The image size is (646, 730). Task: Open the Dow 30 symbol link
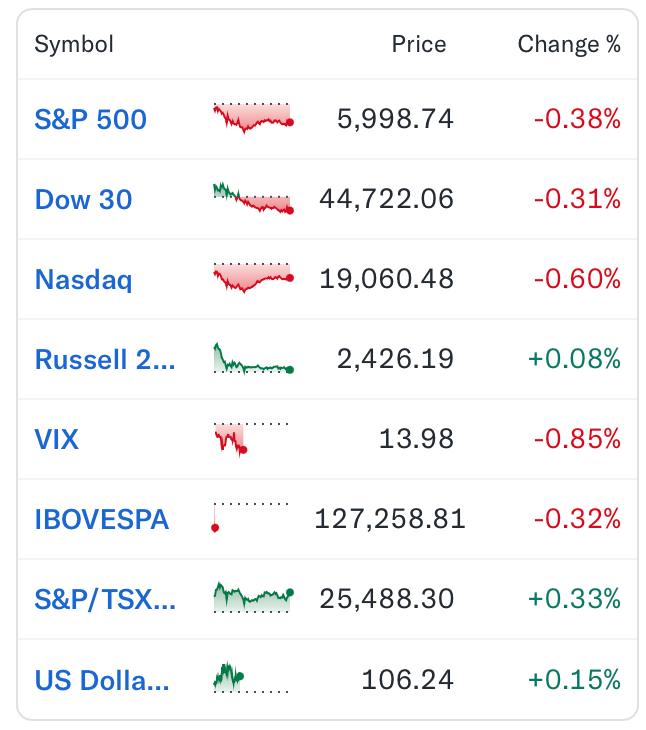pyautogui.click(x=84, y=199)
